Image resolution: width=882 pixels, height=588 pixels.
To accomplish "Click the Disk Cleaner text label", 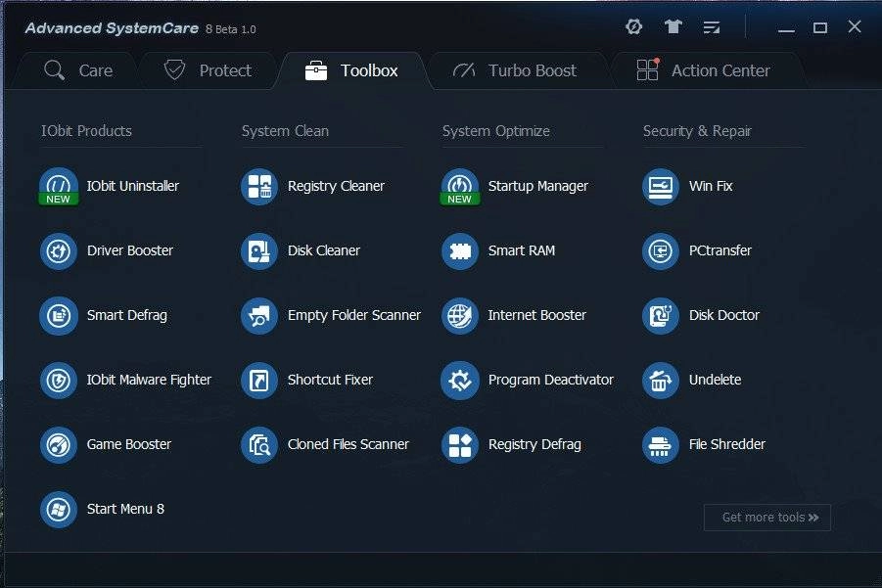I will click(x=323, y=250).
